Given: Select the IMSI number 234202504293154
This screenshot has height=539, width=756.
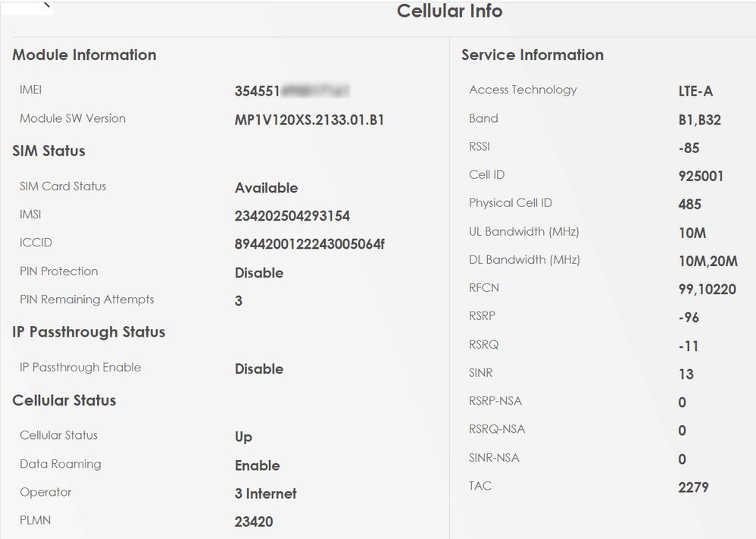Looking at the screenshot, I should pyautogui.click(x=292, y=216).
